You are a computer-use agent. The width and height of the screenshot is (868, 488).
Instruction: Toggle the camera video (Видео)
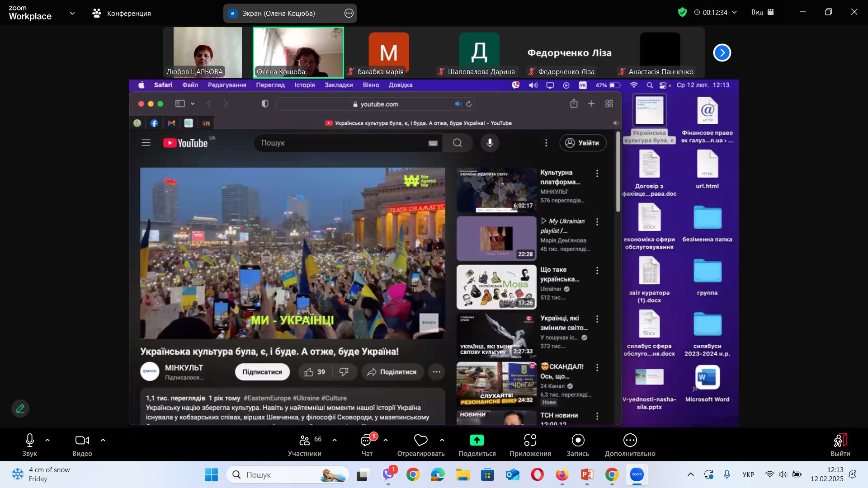coord(82,440)
